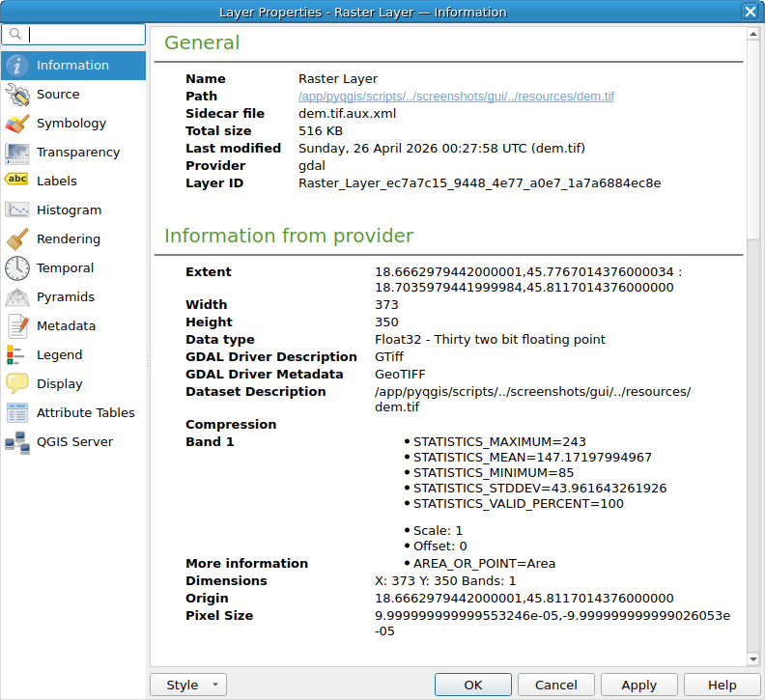
Task: Click the 'gdal' provider value
Action: tap(312, 166)
